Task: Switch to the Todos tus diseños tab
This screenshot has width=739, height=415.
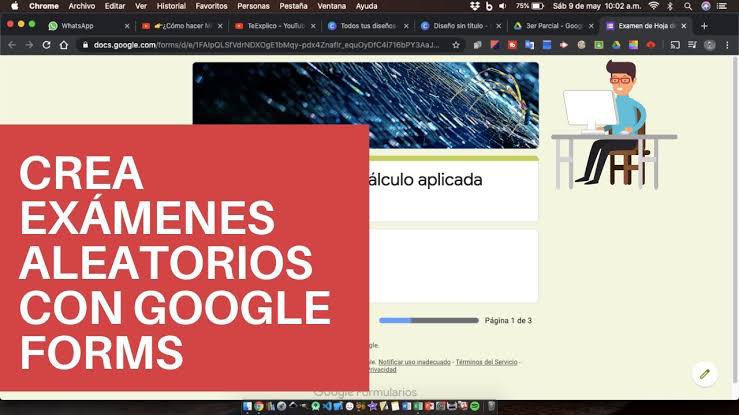Action: pos(368,26)
